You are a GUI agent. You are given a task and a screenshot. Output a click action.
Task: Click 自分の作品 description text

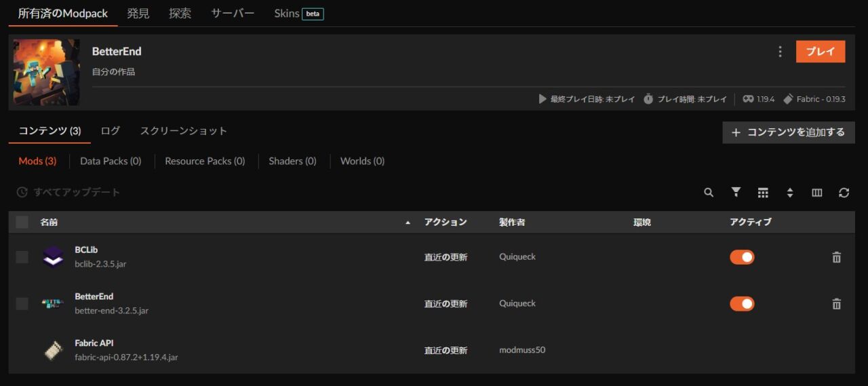pos(113,72)
